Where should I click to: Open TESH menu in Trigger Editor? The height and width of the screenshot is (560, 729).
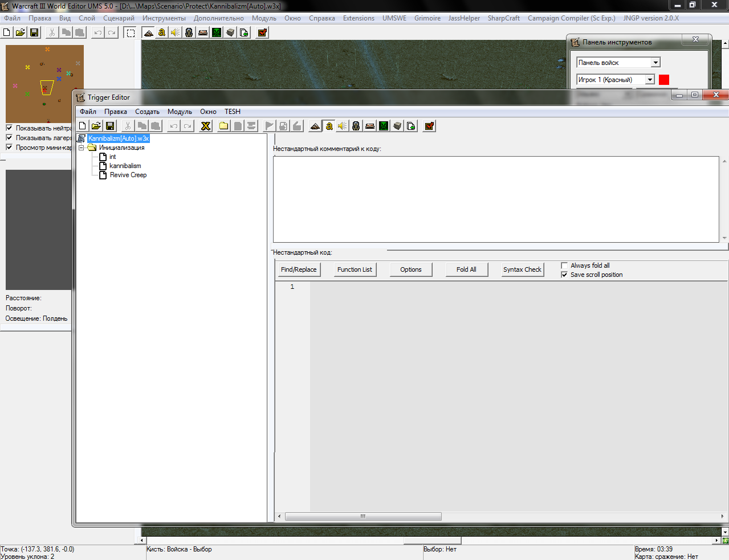[x=233, y=112]
